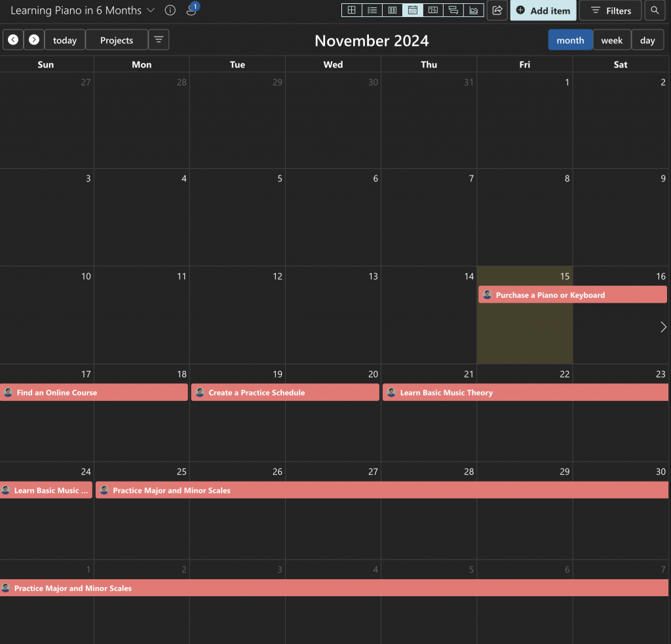Open the timeline/gantt view
This screenshot has height=644, width=671.
432,10
